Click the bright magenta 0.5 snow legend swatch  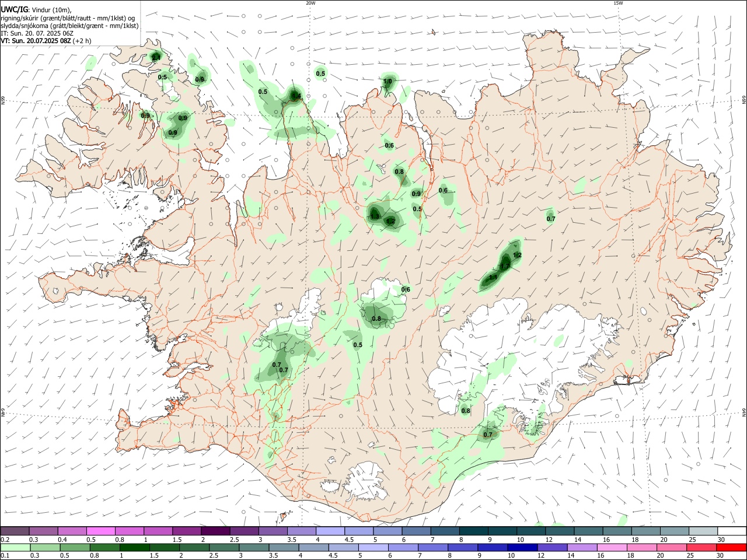pyautogui.click(x=100, y=531)
